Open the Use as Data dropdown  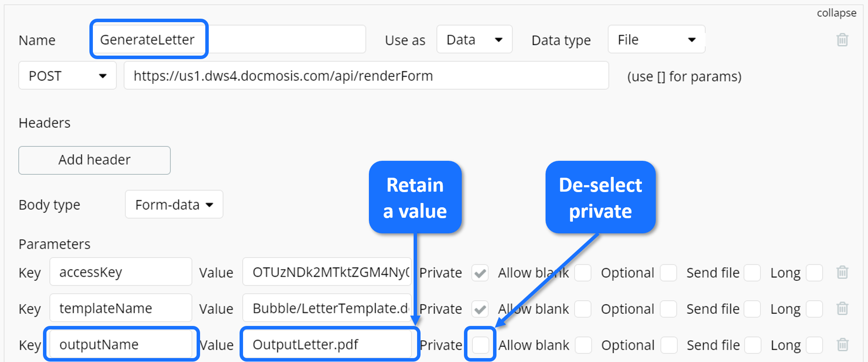tap(474, 40)
